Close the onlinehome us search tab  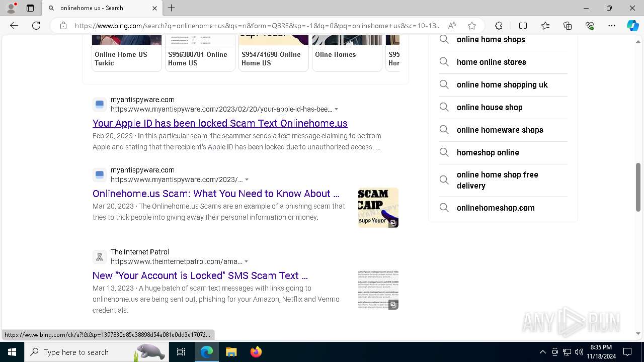[154, 8]
